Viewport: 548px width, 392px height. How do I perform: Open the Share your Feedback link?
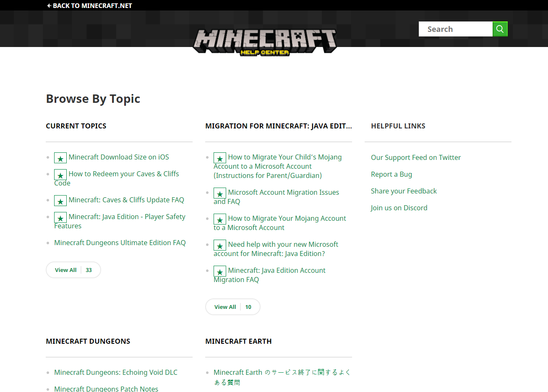coord(404,191)
